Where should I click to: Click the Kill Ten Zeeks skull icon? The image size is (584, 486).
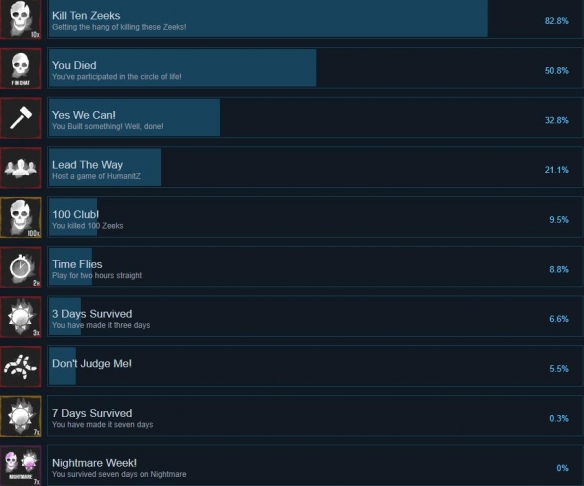click(x=21, y=19)
